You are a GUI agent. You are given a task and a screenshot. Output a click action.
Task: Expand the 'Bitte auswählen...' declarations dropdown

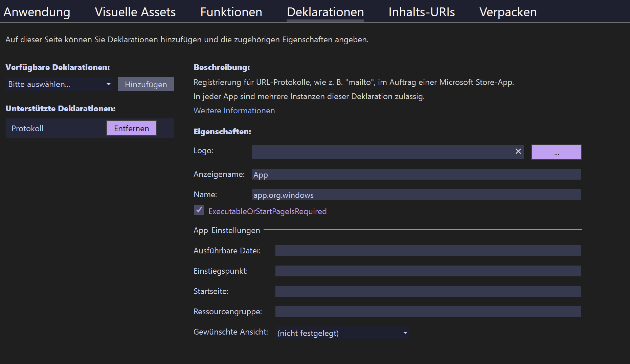60,84
